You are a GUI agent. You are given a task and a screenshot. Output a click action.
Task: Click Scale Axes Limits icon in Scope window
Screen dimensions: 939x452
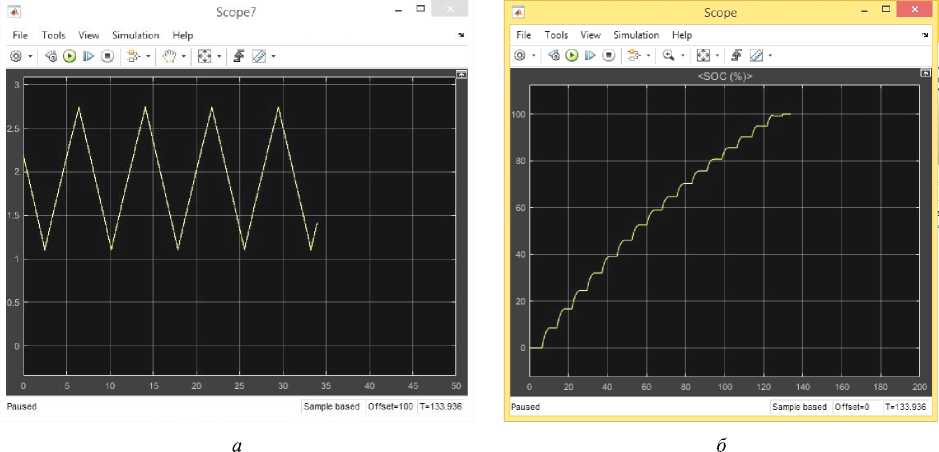coord(704,56)
